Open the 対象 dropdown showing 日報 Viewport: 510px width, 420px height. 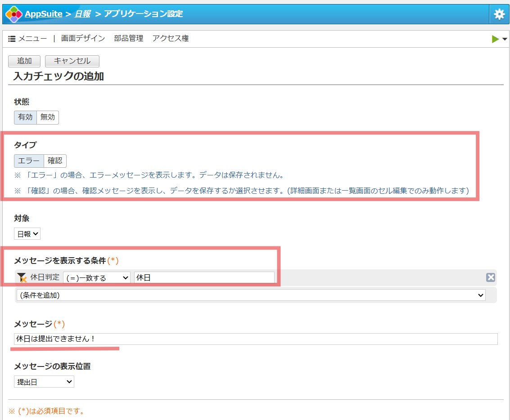27,233
